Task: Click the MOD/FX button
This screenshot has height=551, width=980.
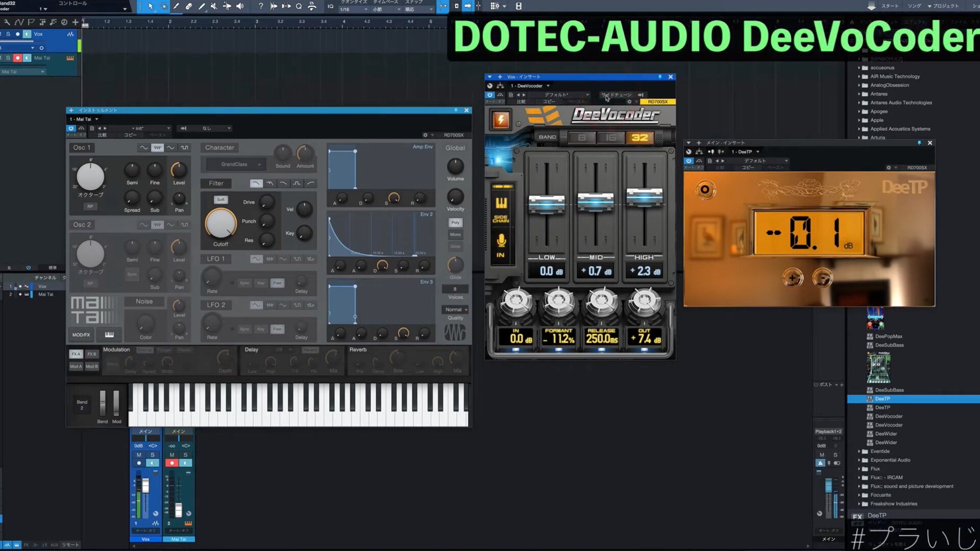Action: click(x=81, y=335)
